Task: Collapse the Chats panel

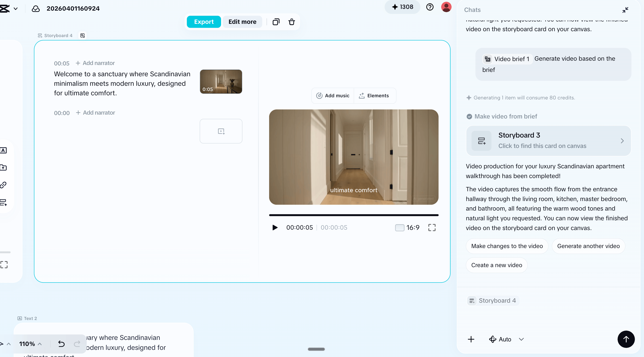Action: [x=625, y=10]
